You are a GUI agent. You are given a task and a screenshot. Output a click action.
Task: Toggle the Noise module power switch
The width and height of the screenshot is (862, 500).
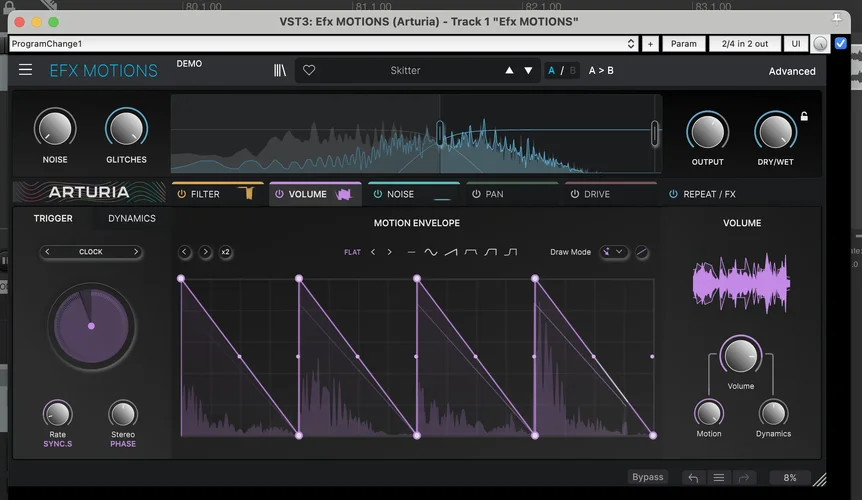376,194
